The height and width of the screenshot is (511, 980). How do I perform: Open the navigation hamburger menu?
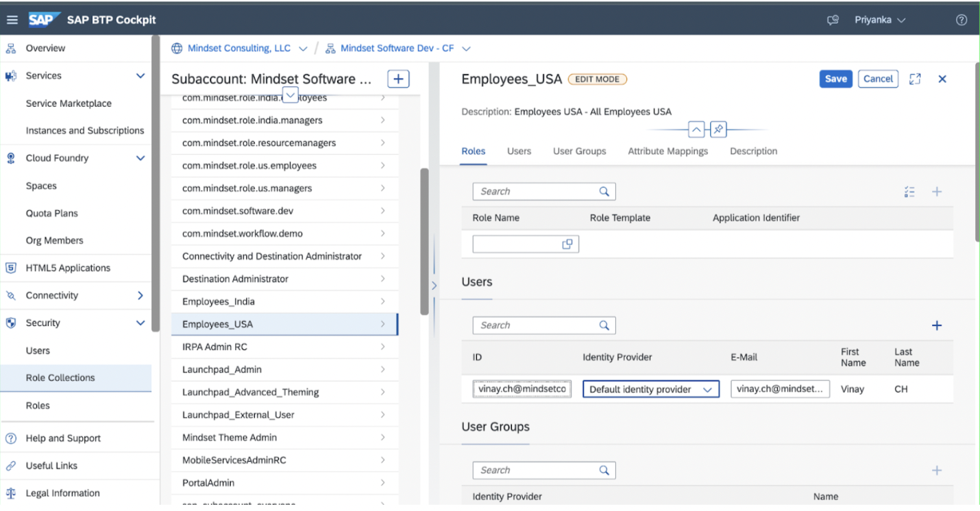[x=12, y=19]
